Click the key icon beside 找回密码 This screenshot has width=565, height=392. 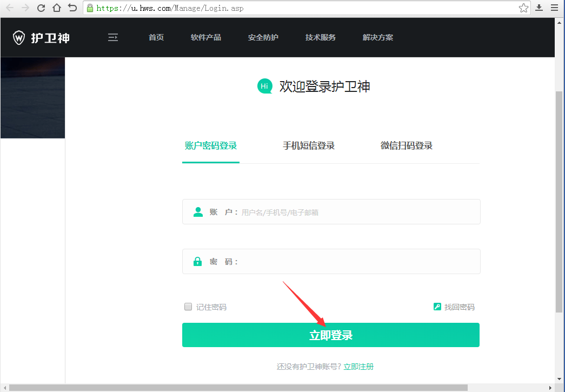point(437,307)
